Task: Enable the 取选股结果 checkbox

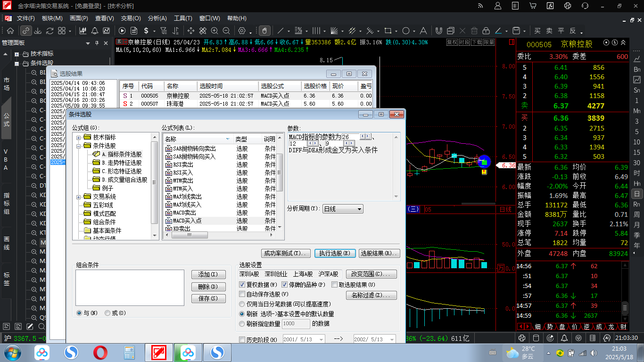Action: [334, 285]
